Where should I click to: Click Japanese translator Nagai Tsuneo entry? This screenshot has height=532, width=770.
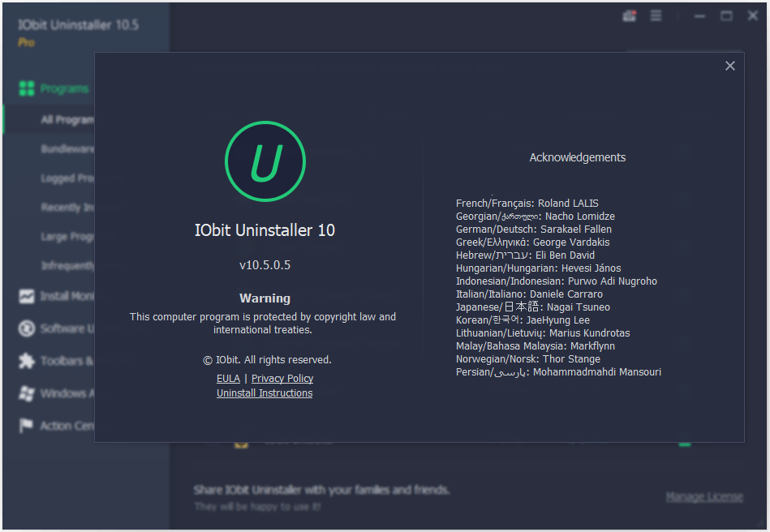click(533, 307)
